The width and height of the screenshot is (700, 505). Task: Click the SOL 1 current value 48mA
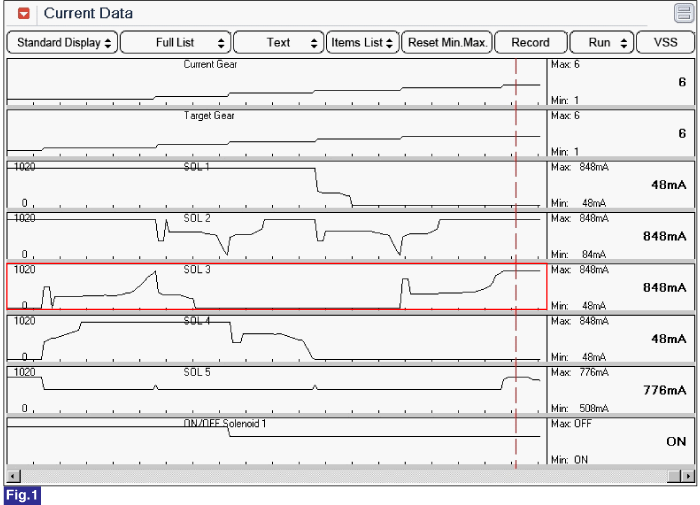668,185
